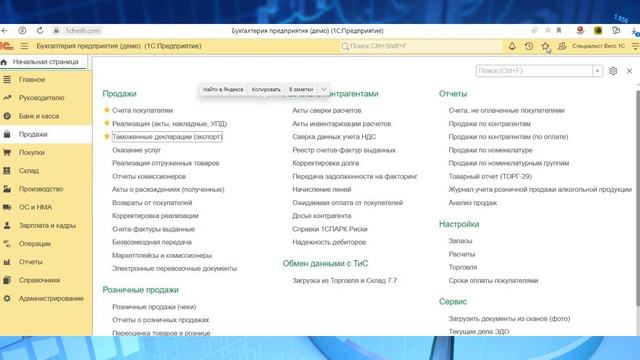Click the menu search field Поиск (Ctrl+F)
Image resolution: width=640 pixels, height=360 pixels.
[x=534, y=71]
